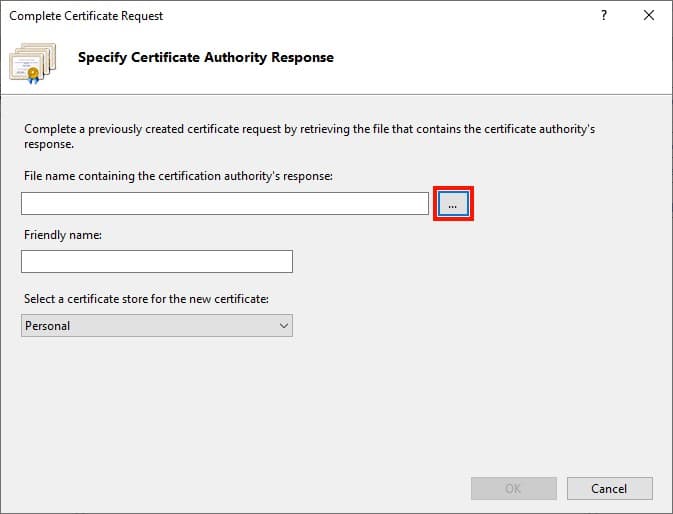The height and width of the screenshot is (514, 673).
Task: Click the blue ribbon seal on certificate icon
Action: (33, 76)
